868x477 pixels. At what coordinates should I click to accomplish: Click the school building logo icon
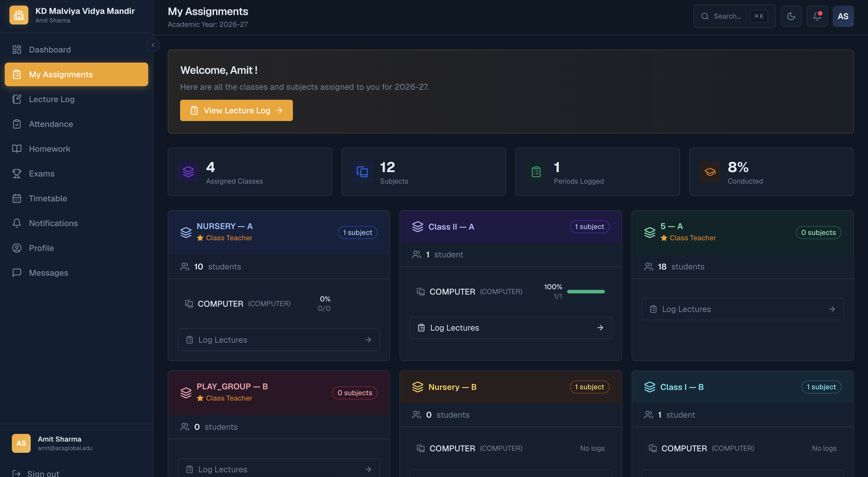(x=19, y=15)
